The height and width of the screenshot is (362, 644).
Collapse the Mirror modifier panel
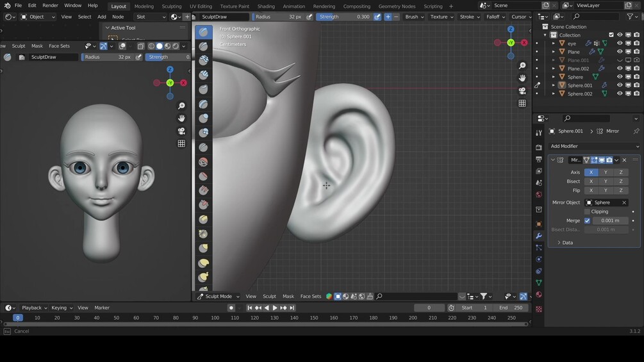(553, 160)
